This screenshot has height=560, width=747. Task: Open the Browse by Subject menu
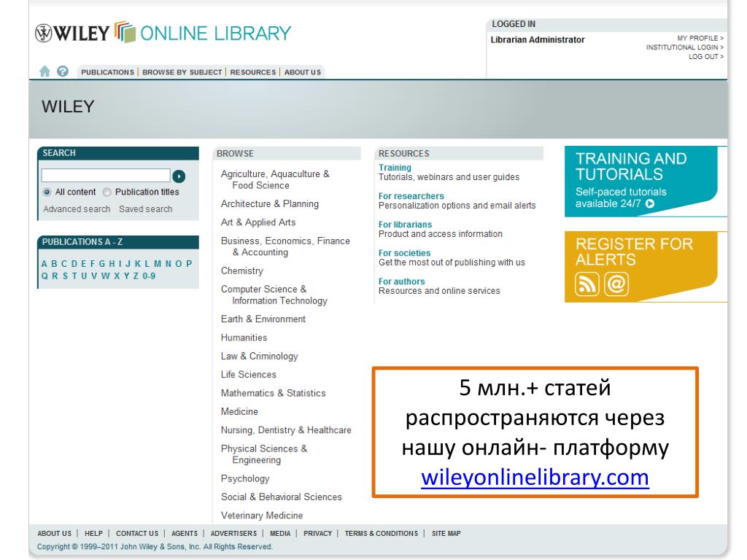[x=182, y=72]
